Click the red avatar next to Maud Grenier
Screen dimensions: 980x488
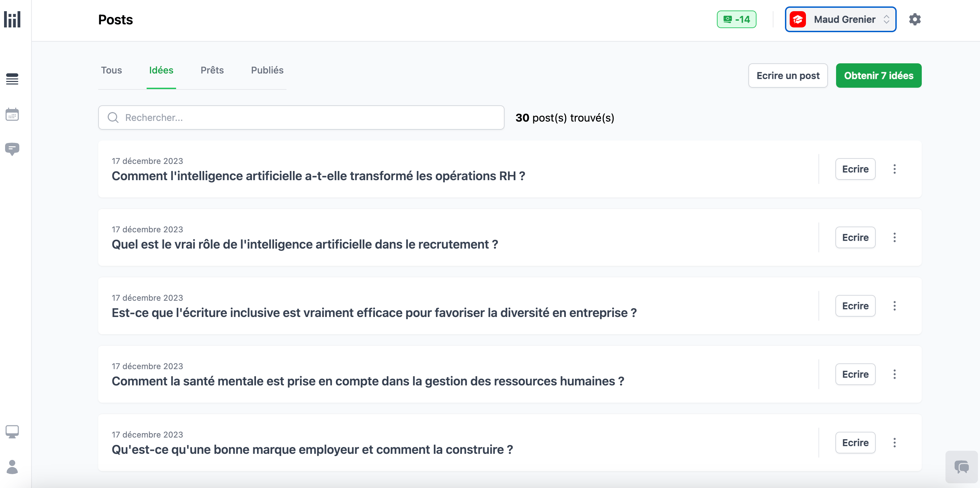click(798, 19)
